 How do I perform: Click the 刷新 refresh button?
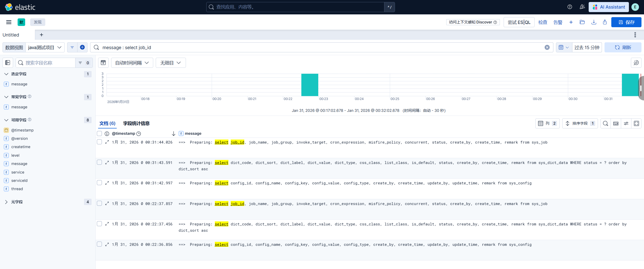click(x=623, y=47)
